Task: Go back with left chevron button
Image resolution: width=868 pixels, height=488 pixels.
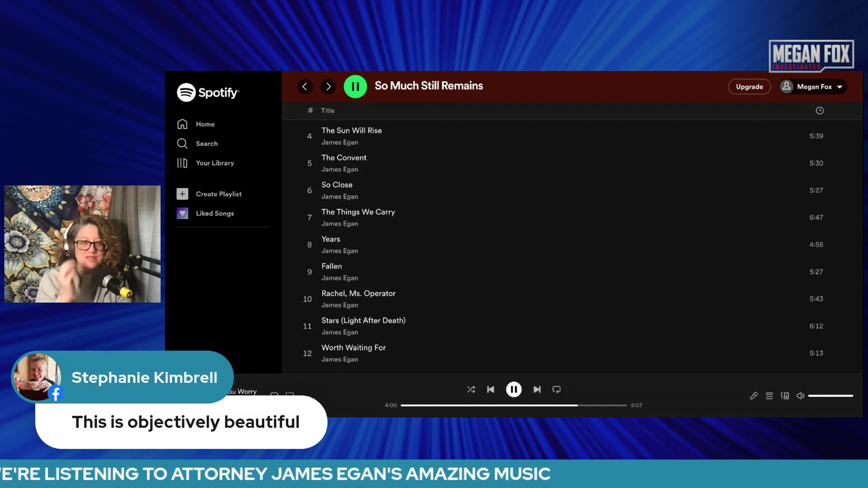Action: pyautogui.click(x=305, y=86)
